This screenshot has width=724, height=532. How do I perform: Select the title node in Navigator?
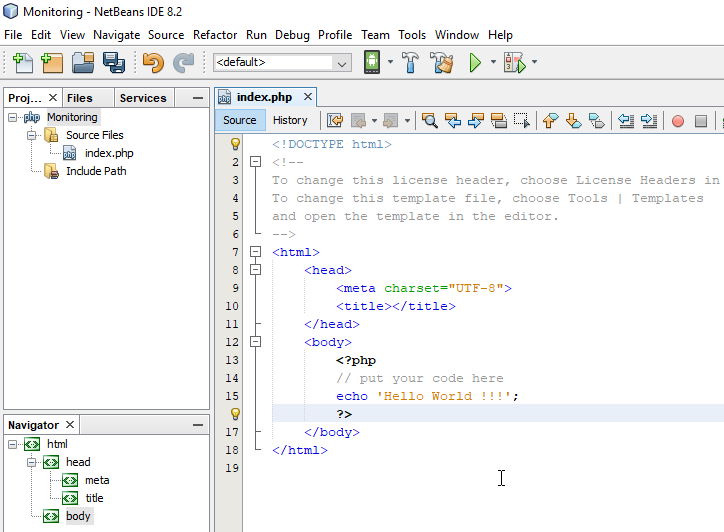[x=94, y=498]
